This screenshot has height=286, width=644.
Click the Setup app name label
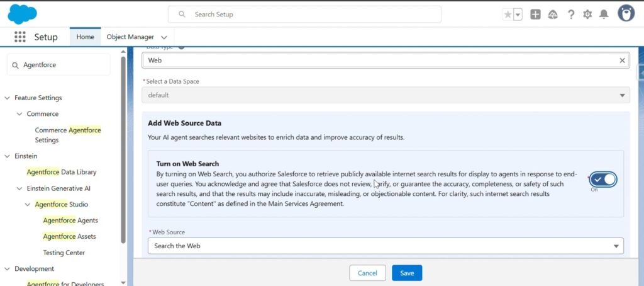[x=46, y=37]
